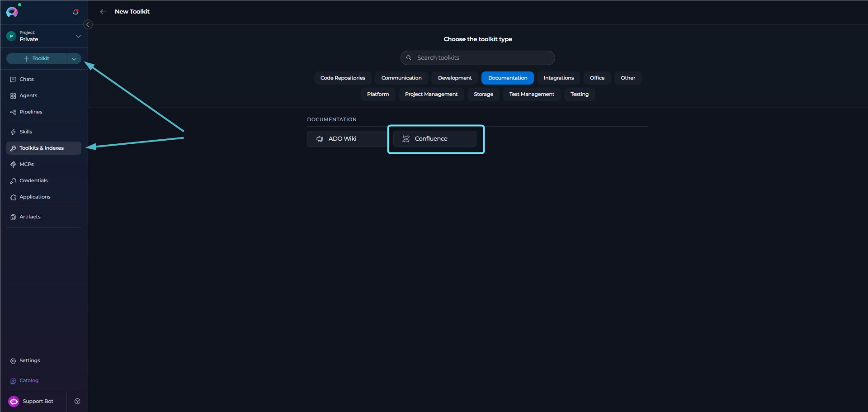Select the Development category filter
The width and height of the screenshot is (868, 412).
[455, 78]
